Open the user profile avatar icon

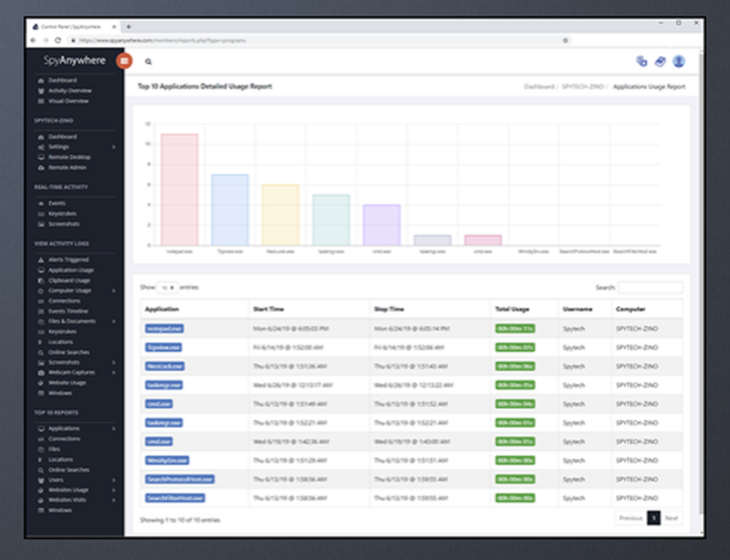(x=679, y=61)
